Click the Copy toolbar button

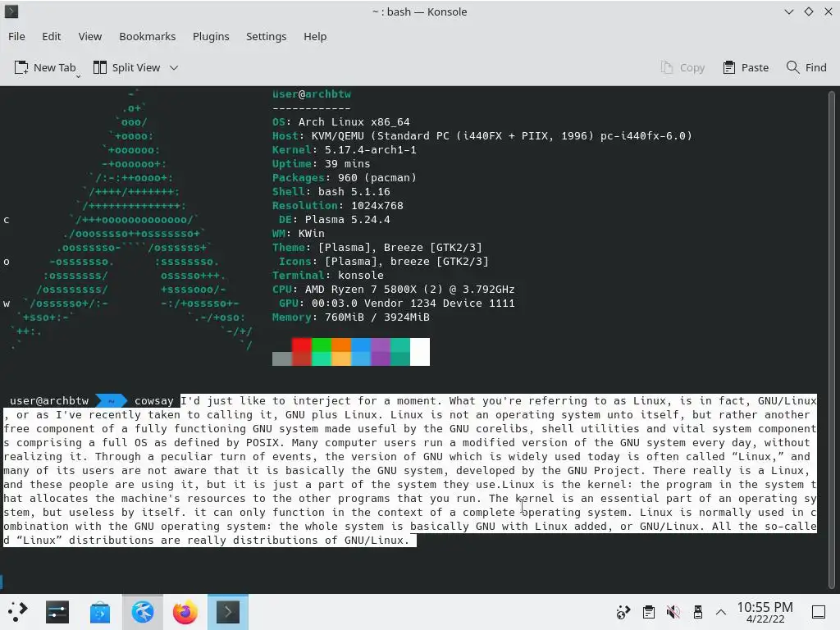[x=682, y=67]
